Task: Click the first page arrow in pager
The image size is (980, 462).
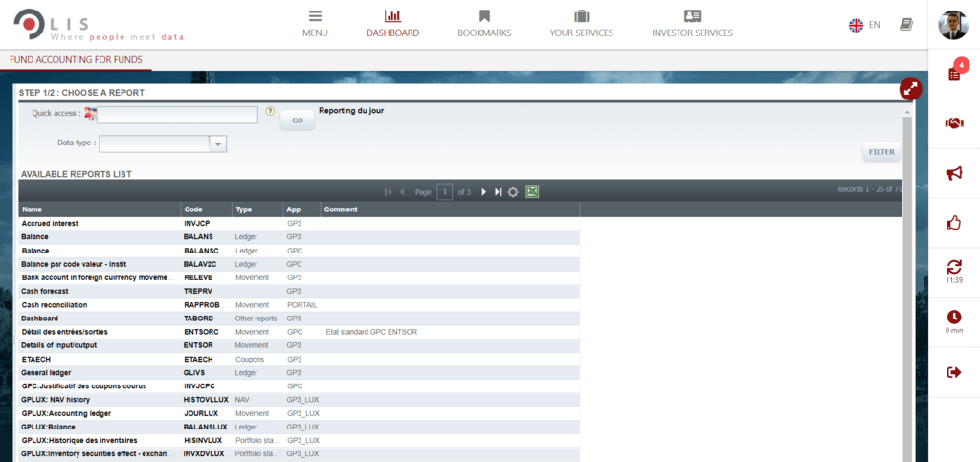Action: click(x=389, y=192)
